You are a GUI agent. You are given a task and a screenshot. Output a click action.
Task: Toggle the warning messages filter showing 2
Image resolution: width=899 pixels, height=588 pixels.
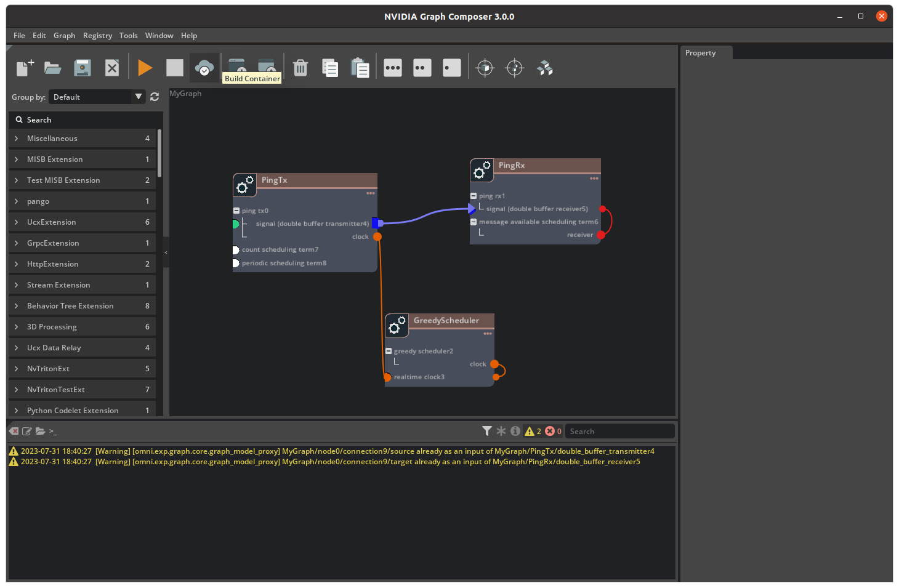point(533,431)
